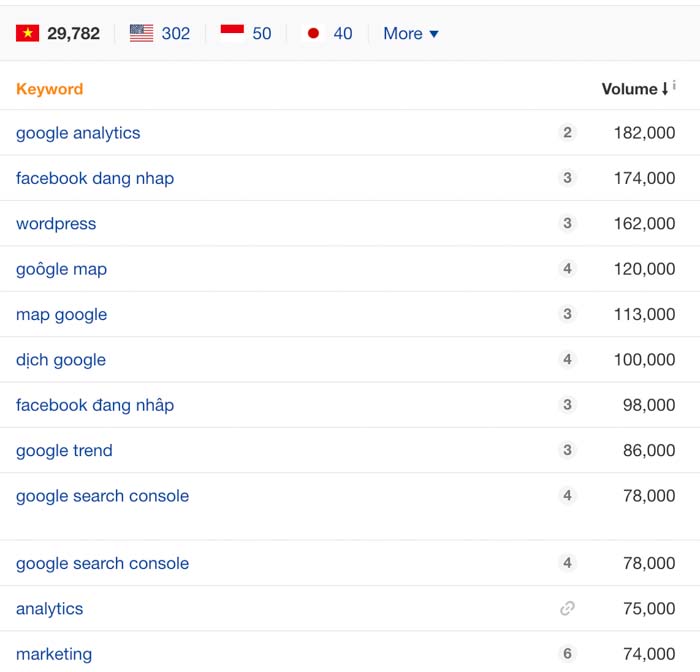Image resolution: width=700 pixels, height=672 pixels.
Task: Open the More countries dropdown
Action: tap(411, 33)
